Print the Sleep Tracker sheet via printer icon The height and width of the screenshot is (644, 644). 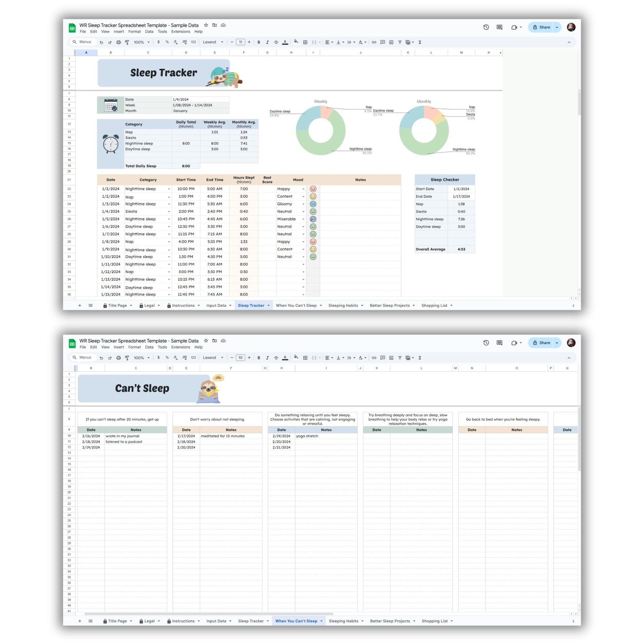(118, 42)
